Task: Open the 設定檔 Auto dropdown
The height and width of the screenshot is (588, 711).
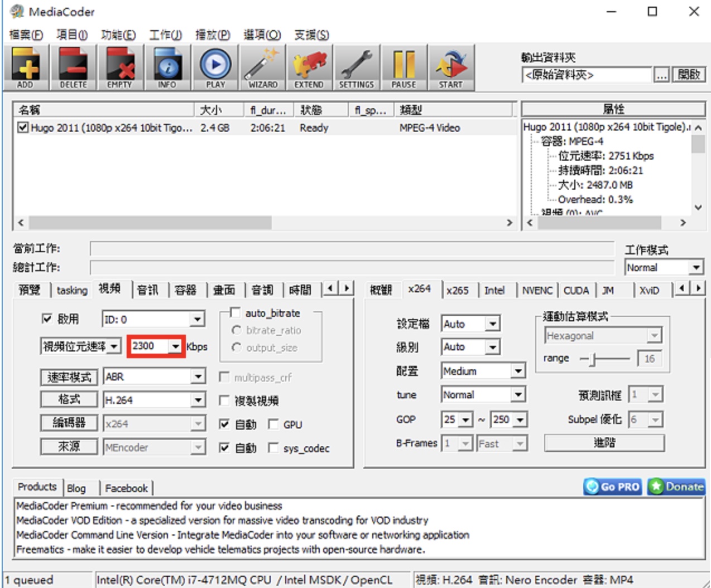Action: (x=470, y=324)
